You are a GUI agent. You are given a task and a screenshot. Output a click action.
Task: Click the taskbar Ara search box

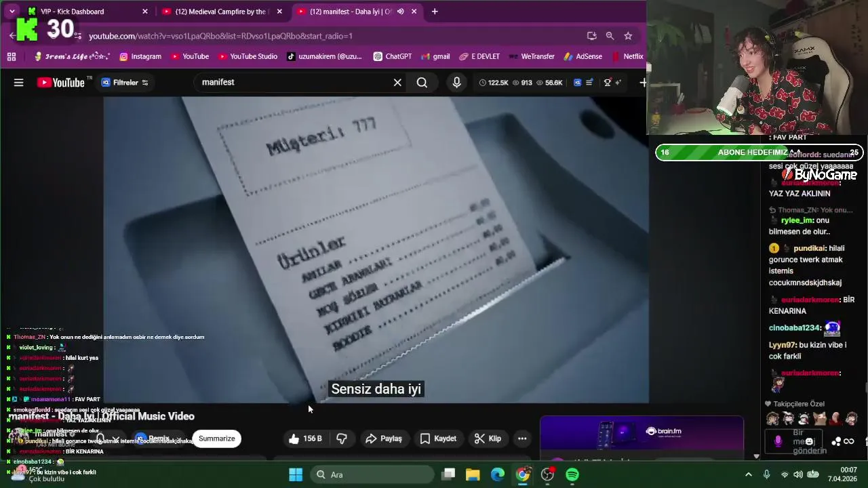tap(371, 474)
